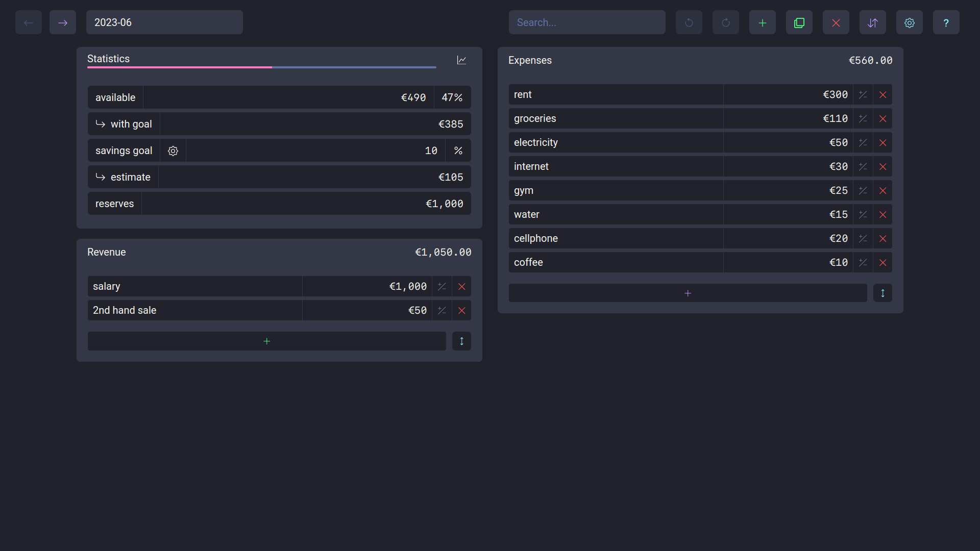Click the Statistics heading
Viewport: 980px width, 551px height.
point(108,59)
